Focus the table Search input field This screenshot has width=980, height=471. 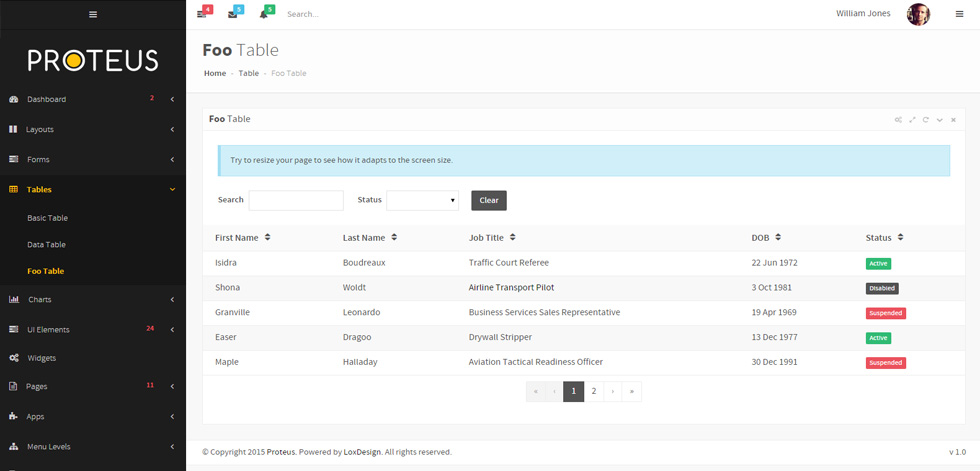pos(296,201)
